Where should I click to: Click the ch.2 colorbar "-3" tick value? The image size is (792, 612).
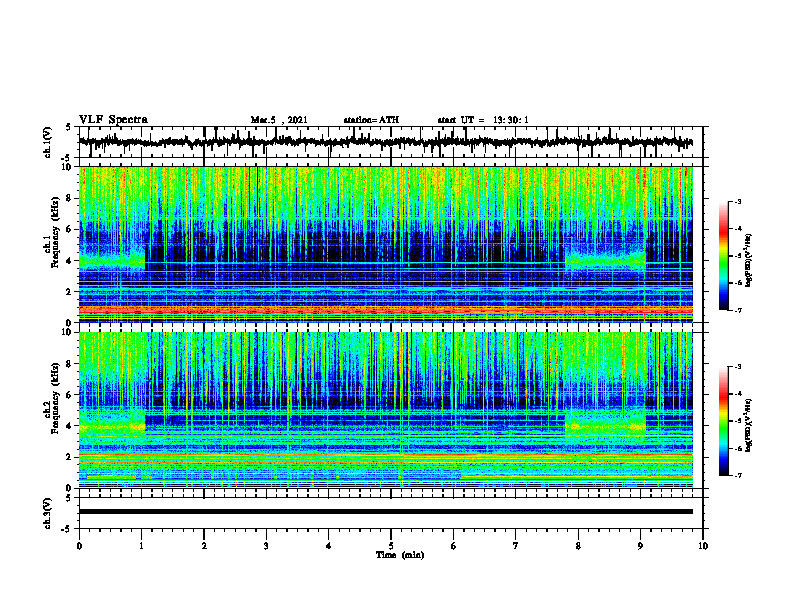pos(738,367)
